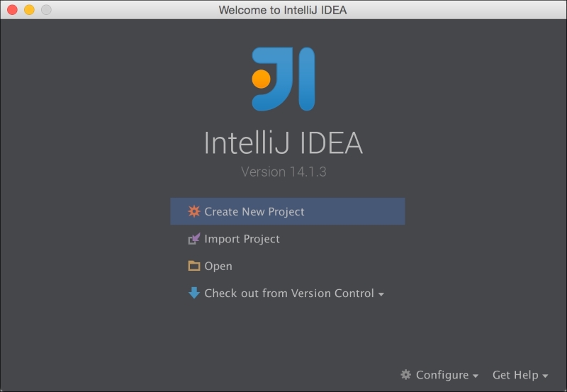Click the window title bar text
Image resolution: width=567 pixels, height=392 pixels.
coord(283,10)
